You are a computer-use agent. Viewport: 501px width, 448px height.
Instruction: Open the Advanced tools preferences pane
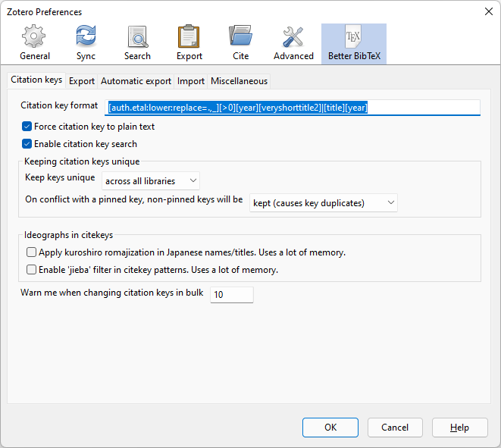point(293,44)
